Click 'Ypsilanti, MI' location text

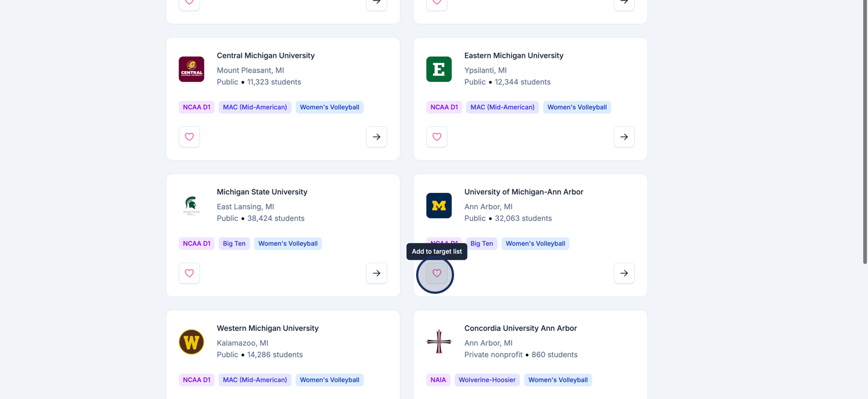click(x=486, y=70)
